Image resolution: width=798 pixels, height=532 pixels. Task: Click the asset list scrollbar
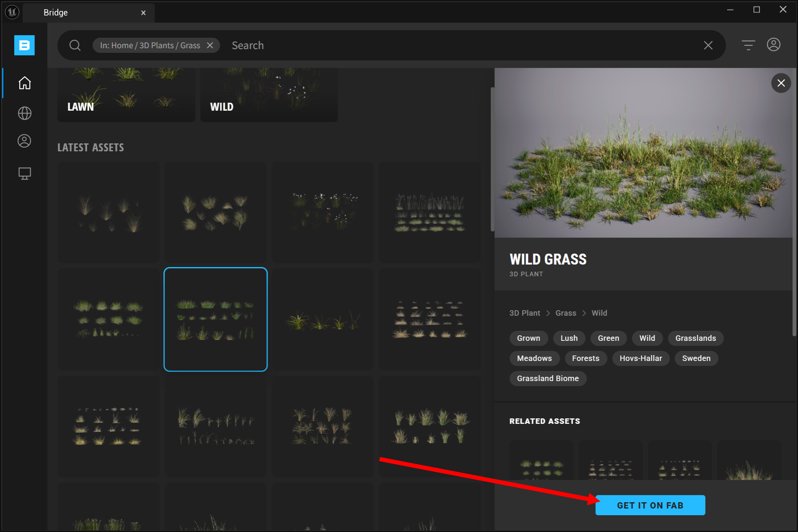coord(492,159)
